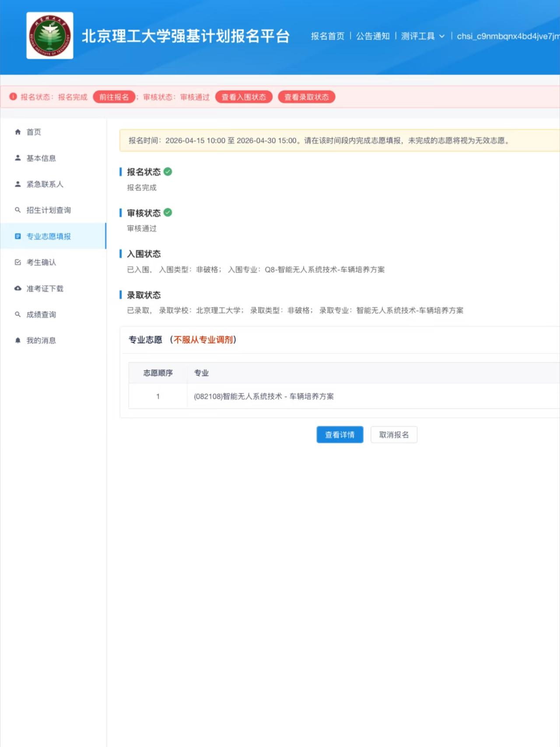Expand the 测评工具 dropdown arrow

[x=441, y=36]
